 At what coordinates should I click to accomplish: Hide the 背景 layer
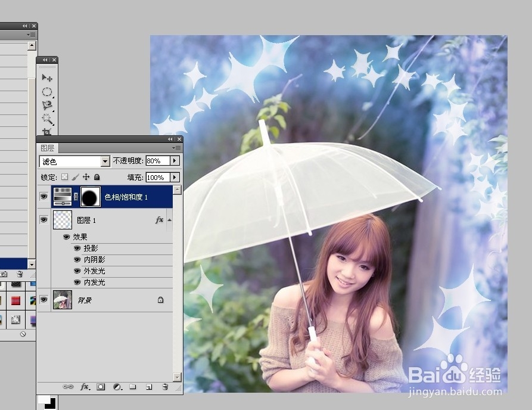pos(43,299)
